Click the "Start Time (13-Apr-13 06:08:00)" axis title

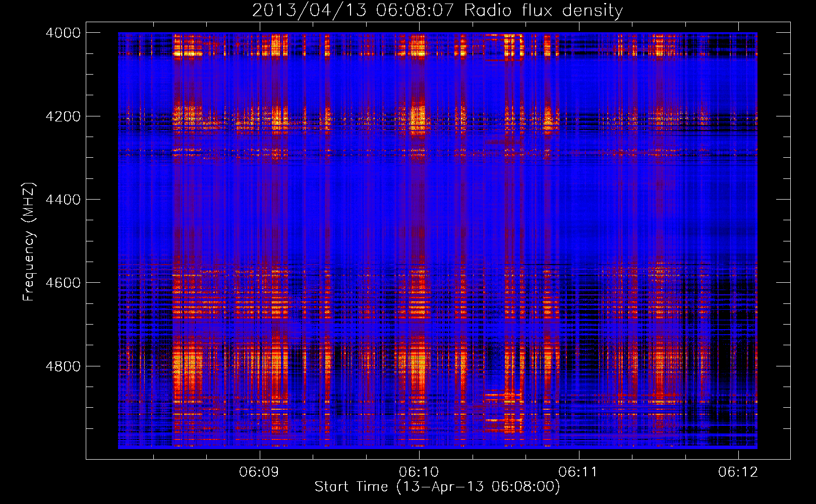[437, 487]
